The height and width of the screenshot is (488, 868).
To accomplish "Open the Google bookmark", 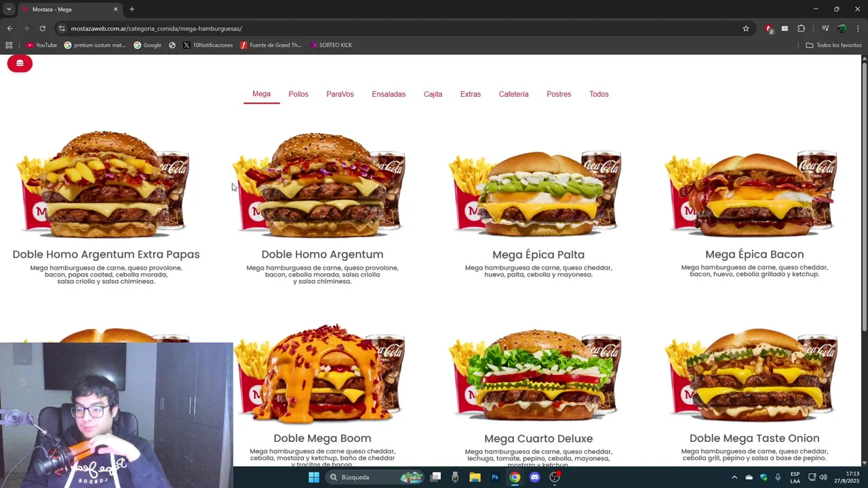I will (x=148, y=45).
